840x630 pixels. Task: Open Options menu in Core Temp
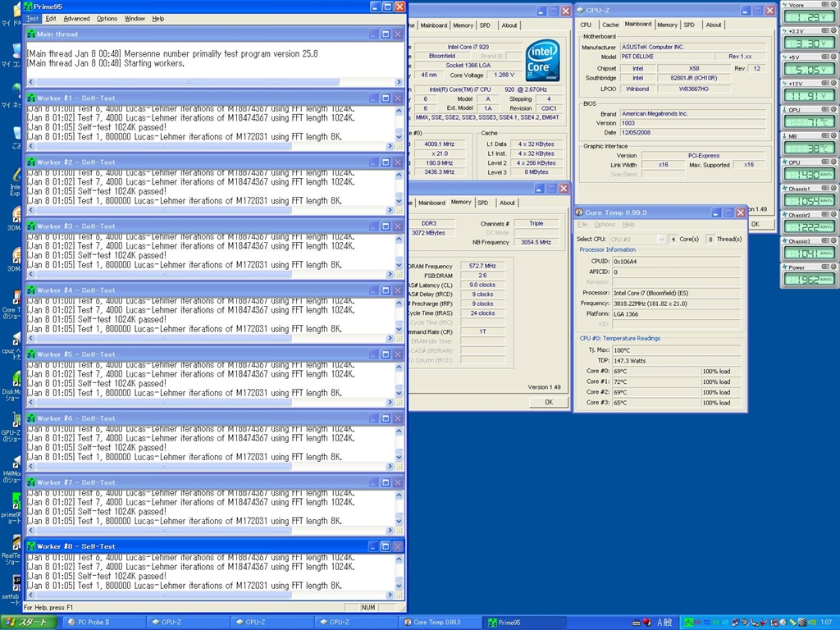(x=605, y=225)
